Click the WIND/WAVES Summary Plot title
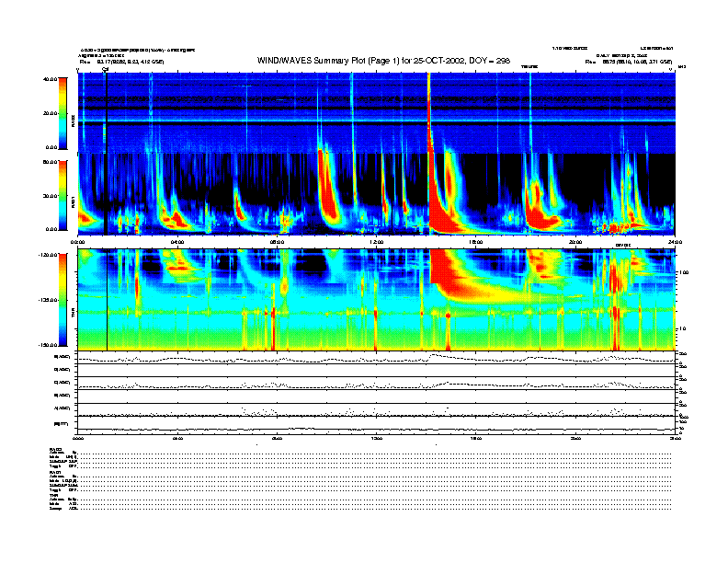Viewport: 728px width, 563px height. 383,61
